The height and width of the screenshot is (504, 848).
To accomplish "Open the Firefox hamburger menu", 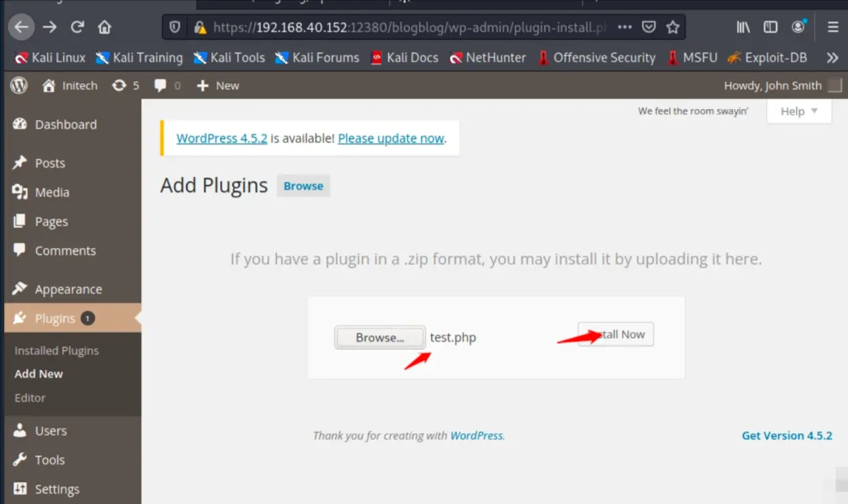I will point(832,27).
